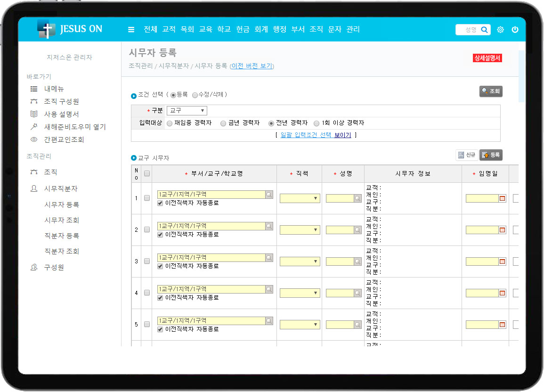Expand the 직책 dropdown in row 1
Image resolution: width=544 pixels, height=392 pixels.
300,198
